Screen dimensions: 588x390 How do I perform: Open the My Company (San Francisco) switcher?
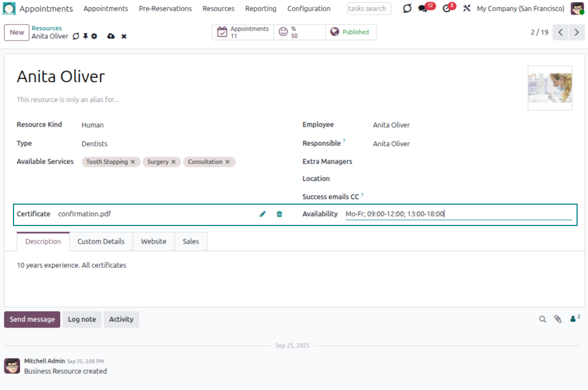[520, 9]
